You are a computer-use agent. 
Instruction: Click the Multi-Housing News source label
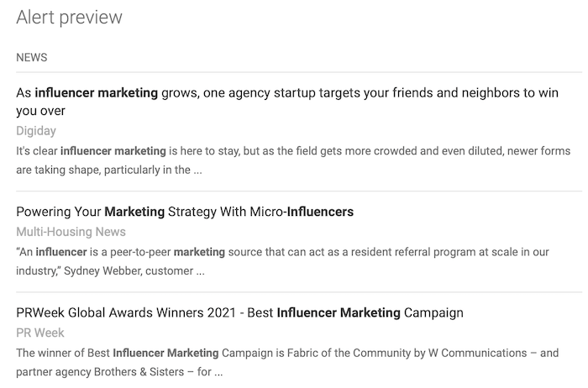pos(71,232)
